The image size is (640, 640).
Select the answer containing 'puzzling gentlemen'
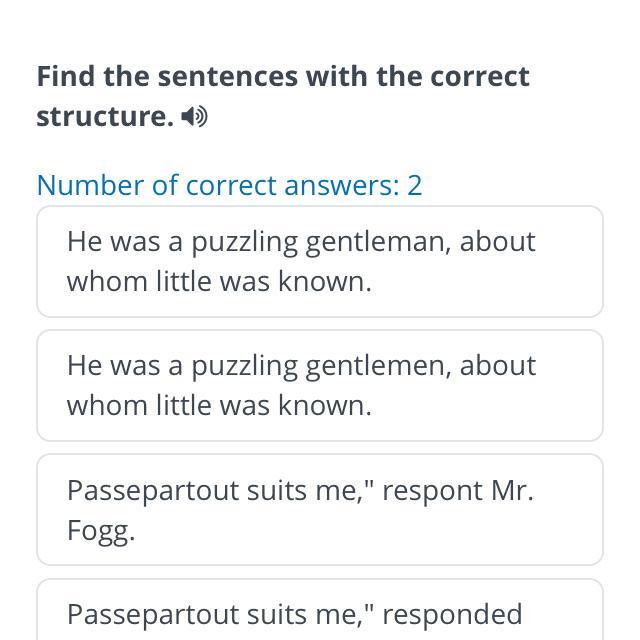320,385
